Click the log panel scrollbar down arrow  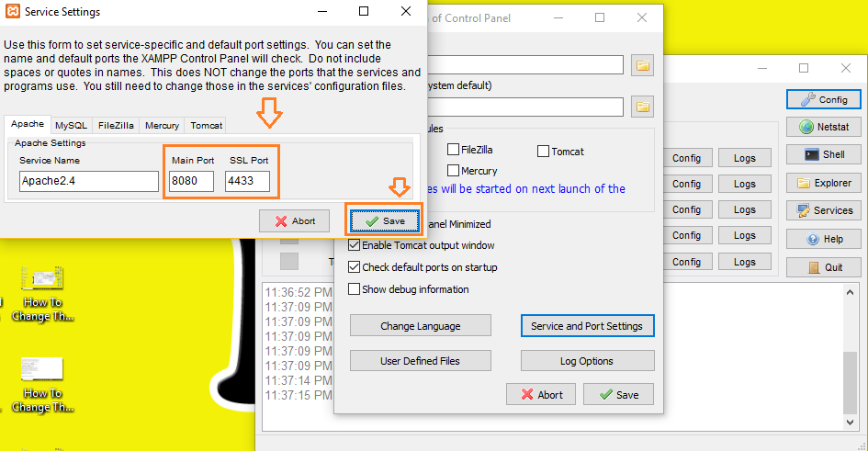(851, 423)
